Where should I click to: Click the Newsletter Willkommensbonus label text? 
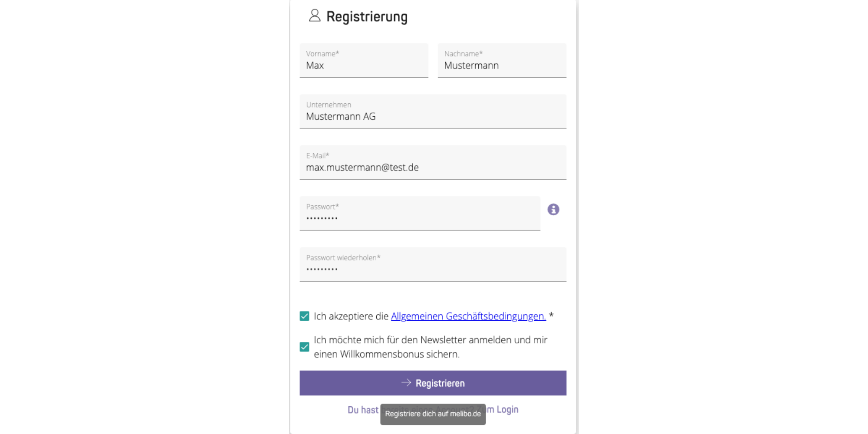click(431, 347)
